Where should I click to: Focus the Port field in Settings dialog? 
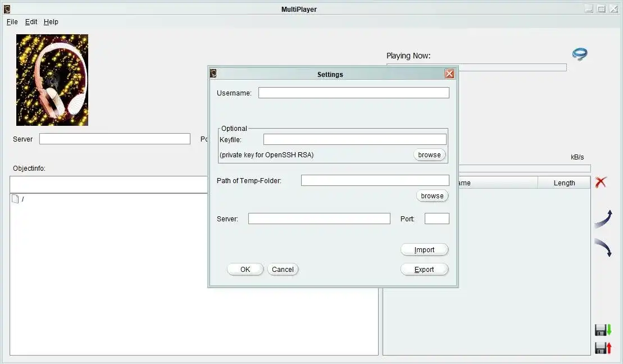436,219
